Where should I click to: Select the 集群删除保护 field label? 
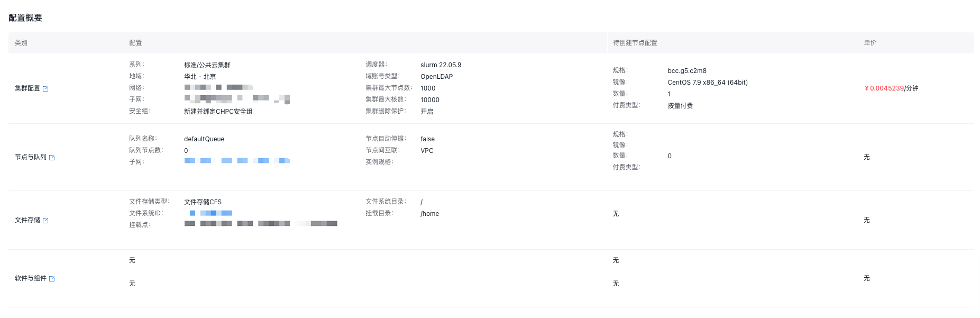pyautogui.click(x=386, y=111)
